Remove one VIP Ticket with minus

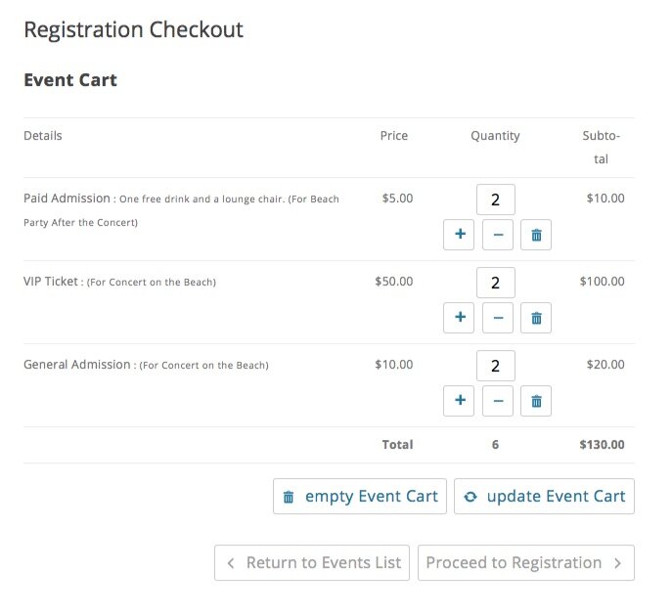(x=498, y=318)
